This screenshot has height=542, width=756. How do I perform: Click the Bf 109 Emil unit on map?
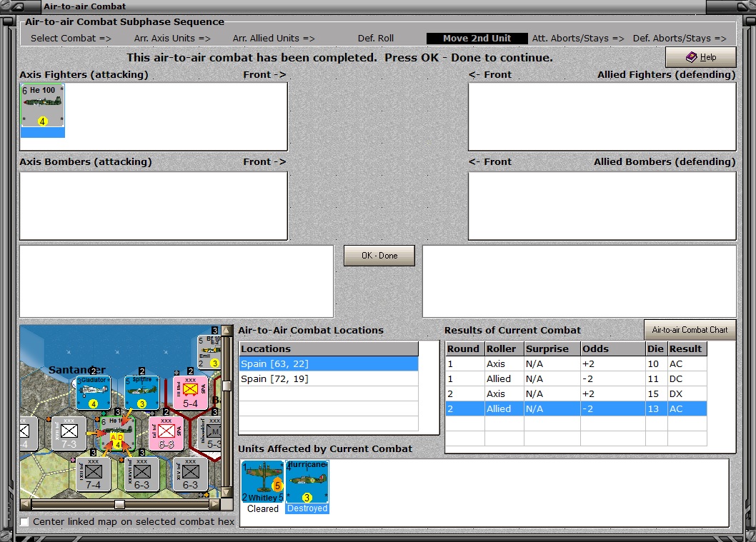click(x=209, y=352)
